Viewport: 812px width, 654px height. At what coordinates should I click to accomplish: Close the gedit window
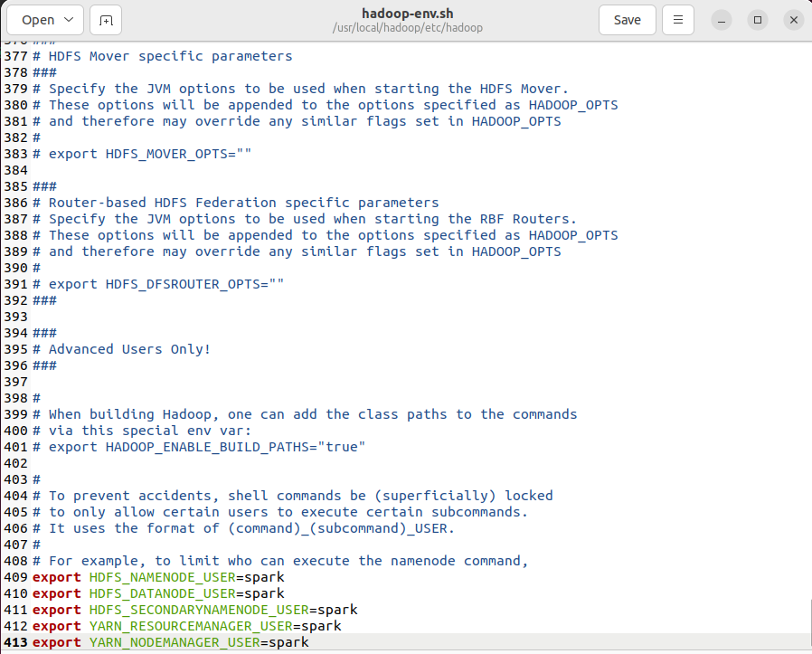[794, 20]
